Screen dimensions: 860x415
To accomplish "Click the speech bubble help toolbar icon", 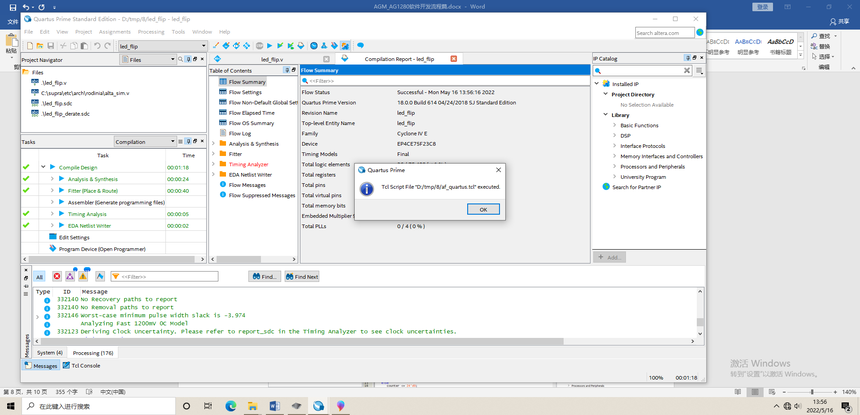I will pos(360,46).
